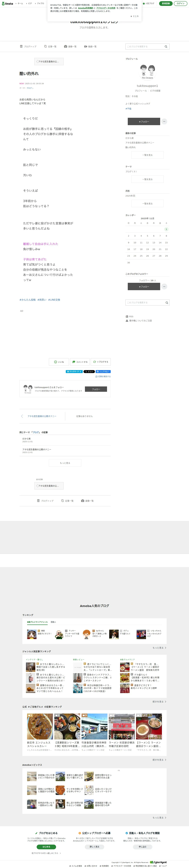Click the コメントする button
This screenshot has width=189, height=868.
(x=80, y=362)
